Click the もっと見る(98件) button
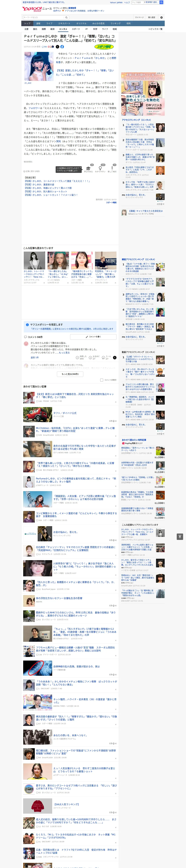The image size is (186, 868). point(70,374)
